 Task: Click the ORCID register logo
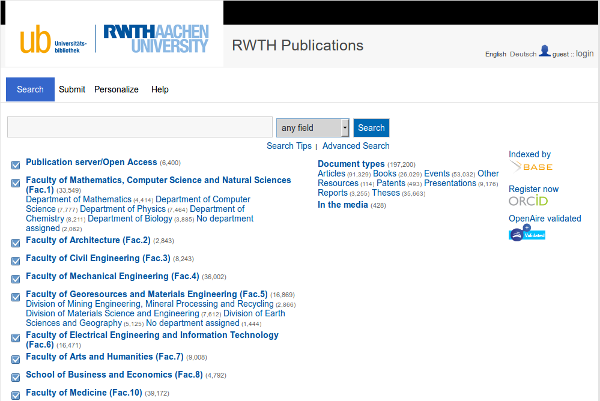point(528,201)
